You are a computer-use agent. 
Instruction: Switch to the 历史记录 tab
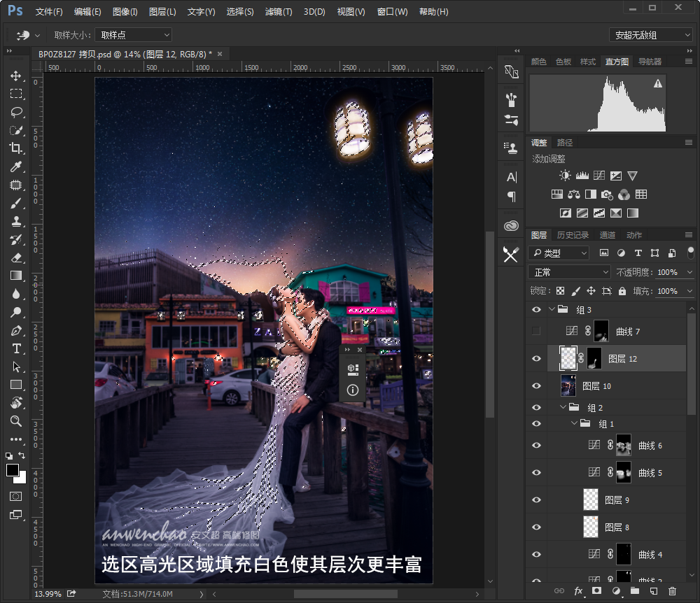click(573, 235)
